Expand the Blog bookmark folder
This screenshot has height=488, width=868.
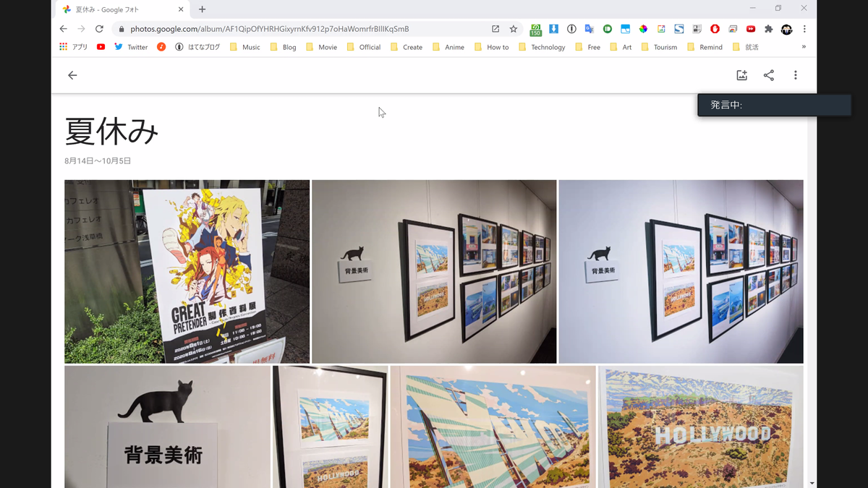tap(283, 47)
